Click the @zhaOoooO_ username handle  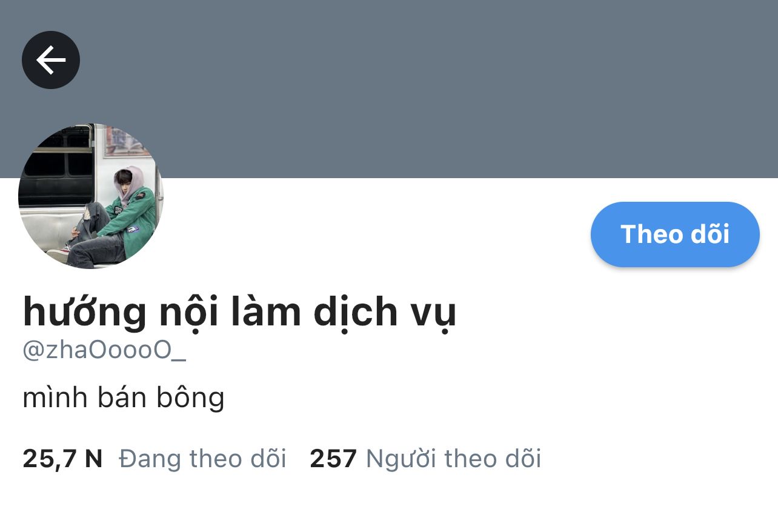click(x=104, y=350)
